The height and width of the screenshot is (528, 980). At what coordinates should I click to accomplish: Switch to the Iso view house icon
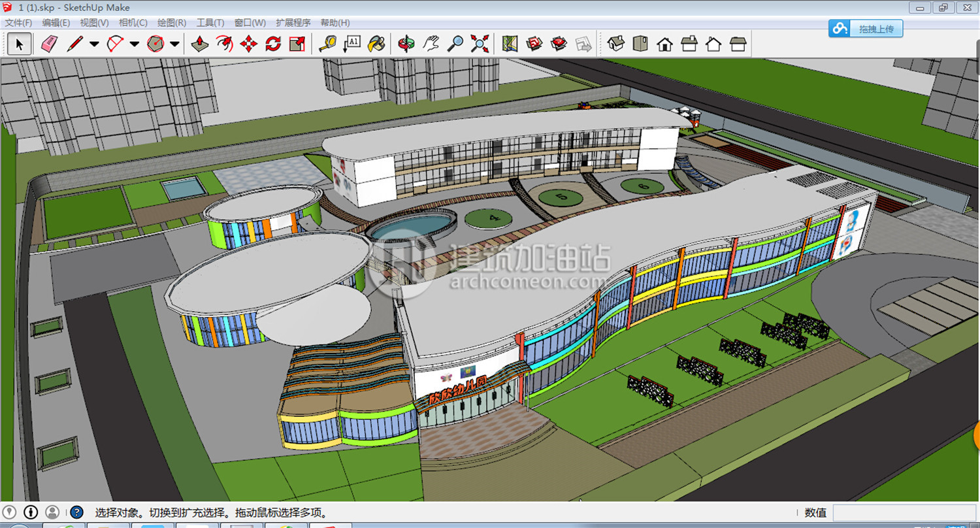[615, 44]
